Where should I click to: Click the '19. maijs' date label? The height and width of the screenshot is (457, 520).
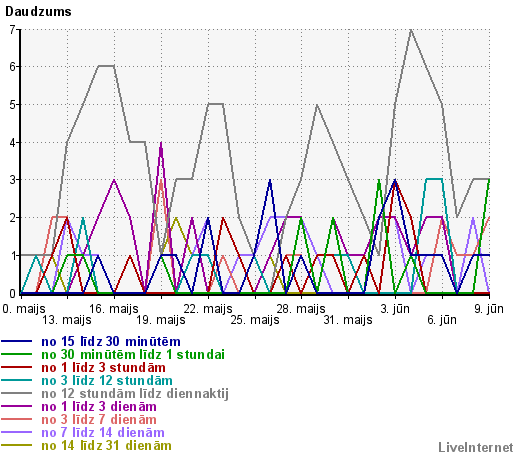pyautogui.click(x=161, y=320)
